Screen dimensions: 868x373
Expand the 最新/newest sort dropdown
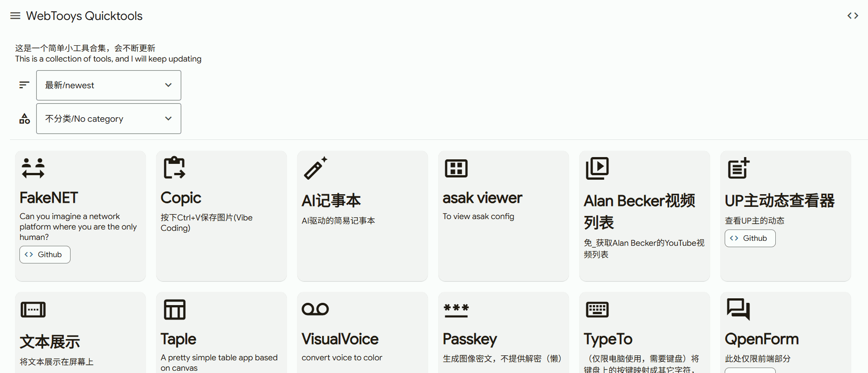108,85
